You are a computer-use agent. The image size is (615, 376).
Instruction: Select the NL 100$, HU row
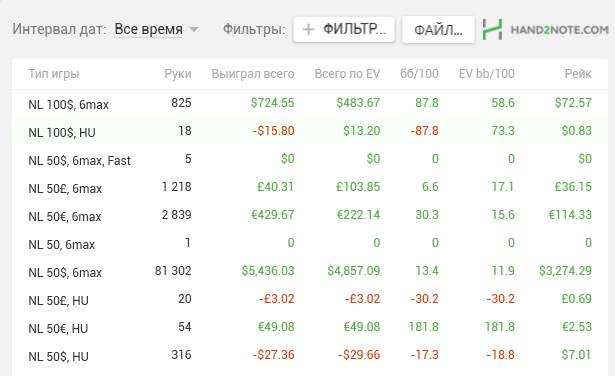click(310, 131)
